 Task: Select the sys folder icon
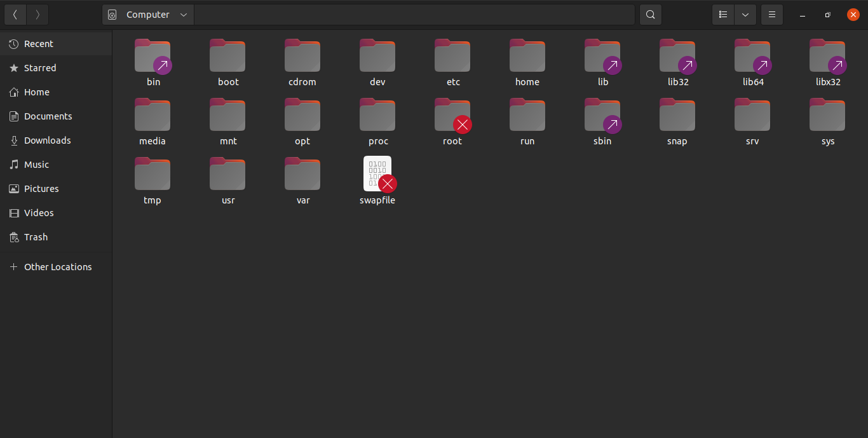[x=827, y=116]
